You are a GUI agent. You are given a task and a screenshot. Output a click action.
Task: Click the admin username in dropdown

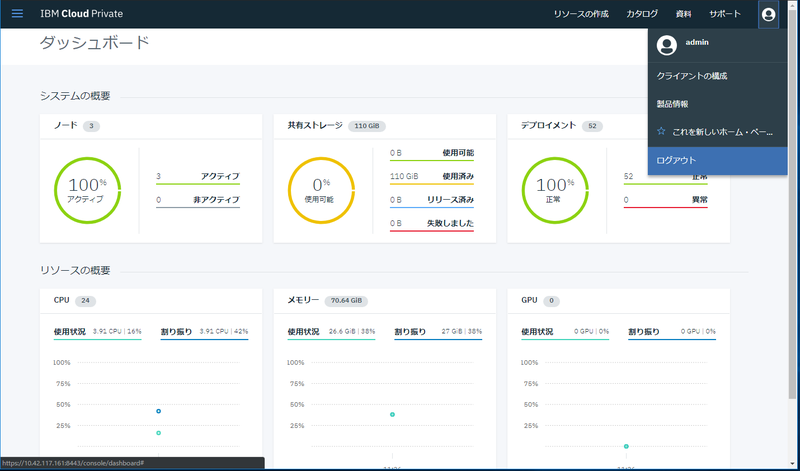tap(697, 42)
